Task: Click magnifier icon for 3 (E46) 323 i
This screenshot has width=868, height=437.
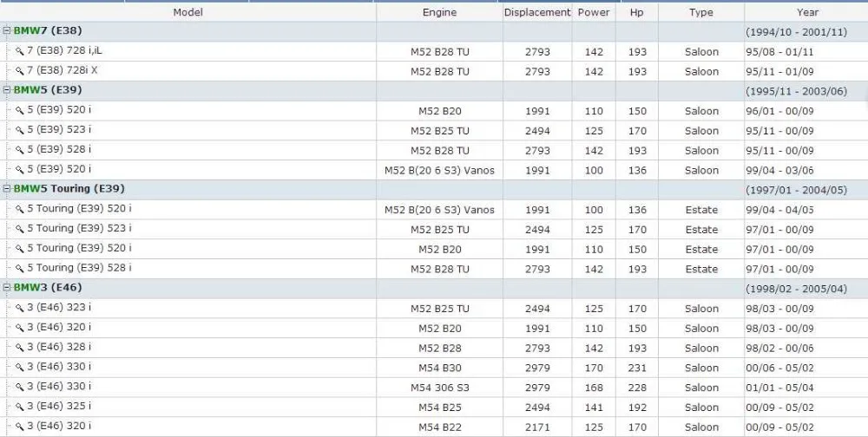Action: pos(19,308)
